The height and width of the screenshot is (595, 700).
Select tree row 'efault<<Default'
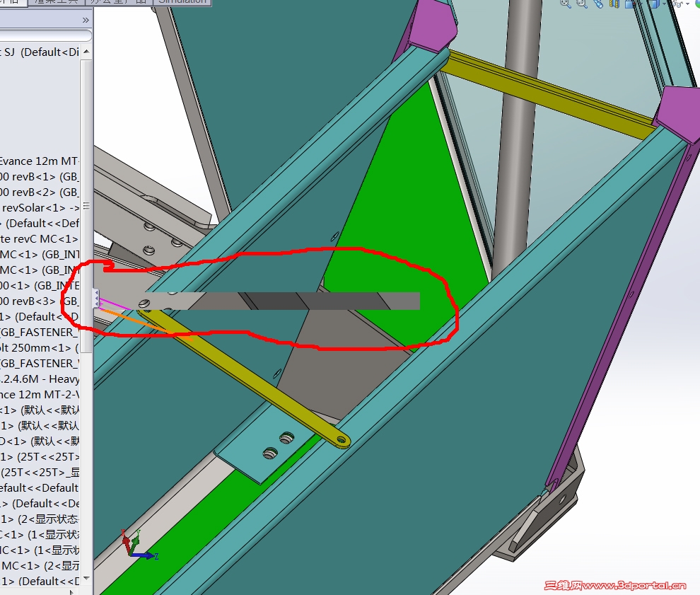click(x=40, y=487)
